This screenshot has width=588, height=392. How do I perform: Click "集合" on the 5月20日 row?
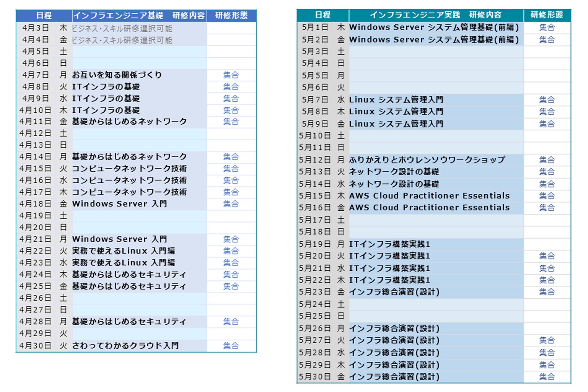[547, 256]
